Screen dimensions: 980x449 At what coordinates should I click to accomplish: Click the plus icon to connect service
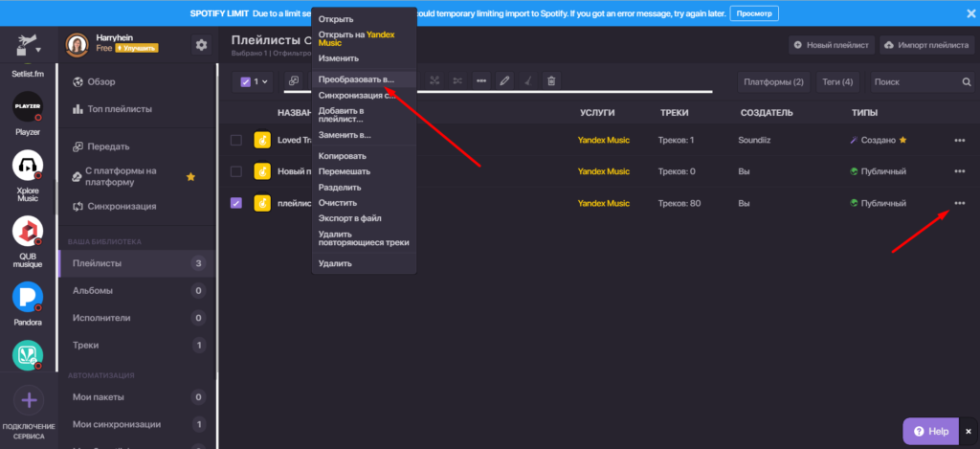(x=28, y=400)
